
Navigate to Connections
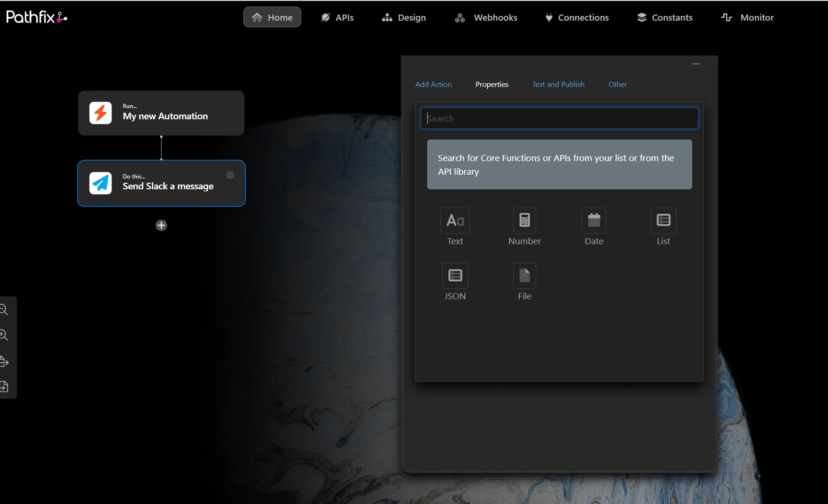[x=577, y=17]
